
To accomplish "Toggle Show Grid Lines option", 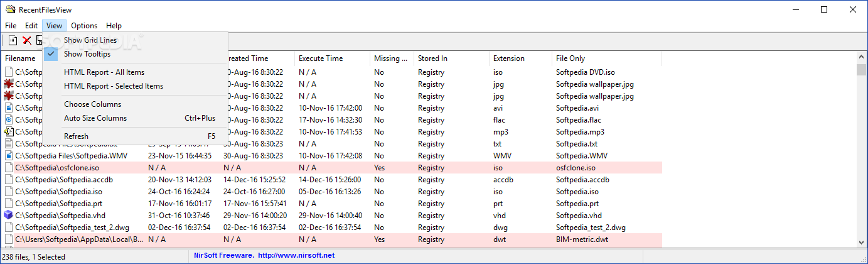I will point(135,40).
